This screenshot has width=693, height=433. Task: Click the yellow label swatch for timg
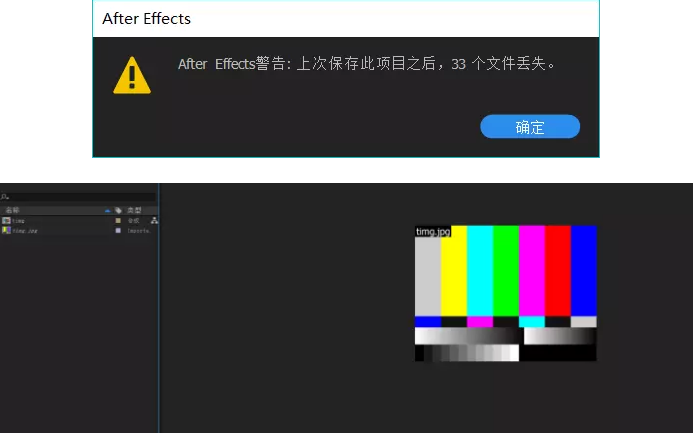pyautogui.click(x=118, y=220)
